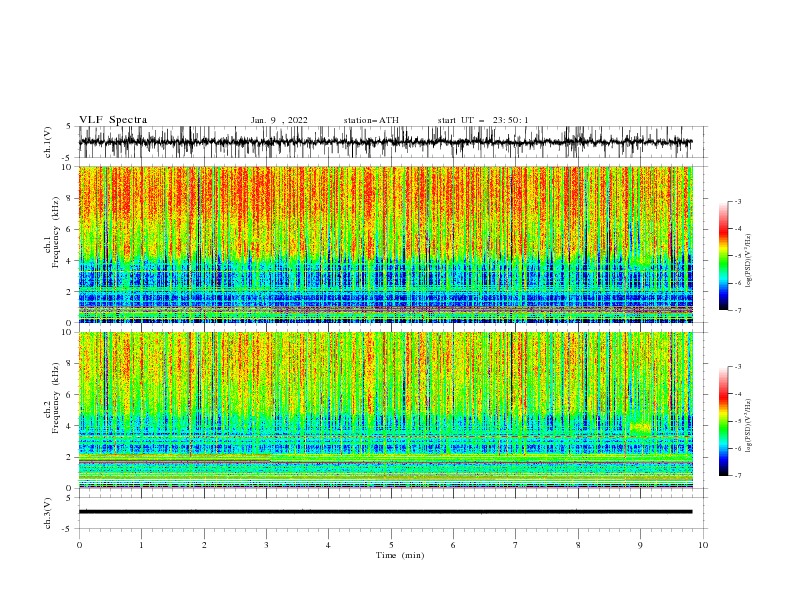Click the time axis tick label "7"
Screen dimensions: 792x612
[x=516, y=545]
